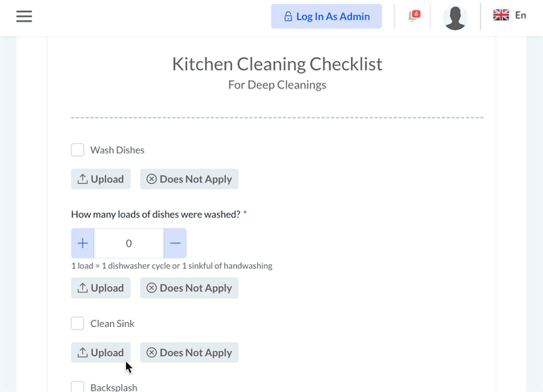Image resolution: width=543 pixels, height=392 pixels.
Task: Upload a file for dish loads question
Action: (100, 288)
